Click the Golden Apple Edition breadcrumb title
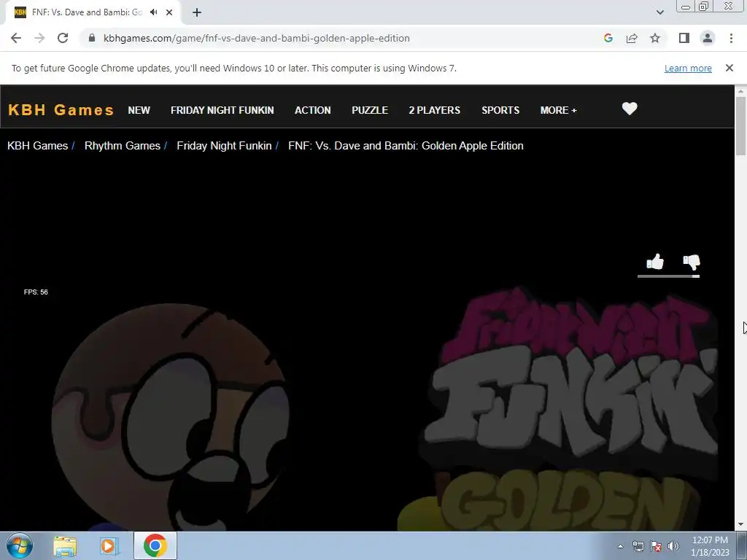 [406, 146]
